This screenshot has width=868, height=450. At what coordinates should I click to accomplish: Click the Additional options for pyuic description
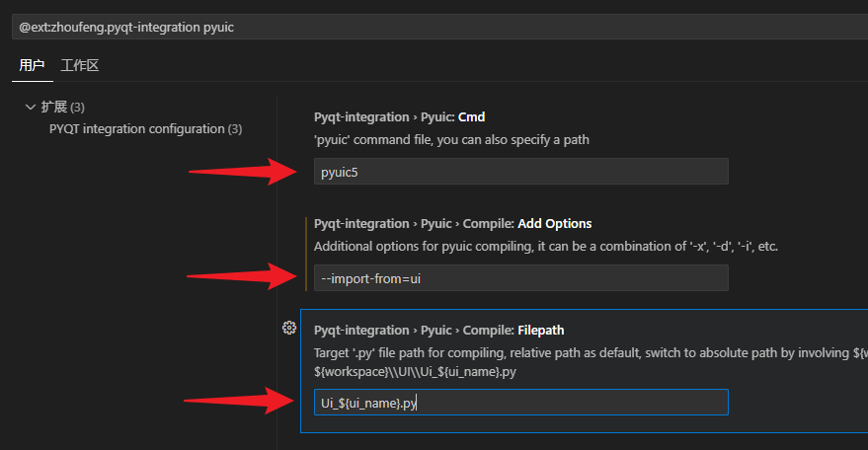[x=545, y=246]
